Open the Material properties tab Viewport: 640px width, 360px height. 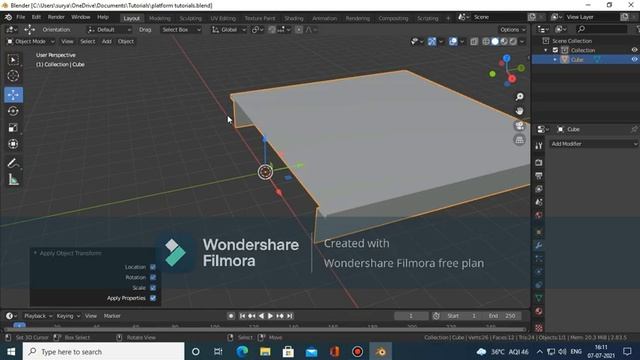point(539,311)
